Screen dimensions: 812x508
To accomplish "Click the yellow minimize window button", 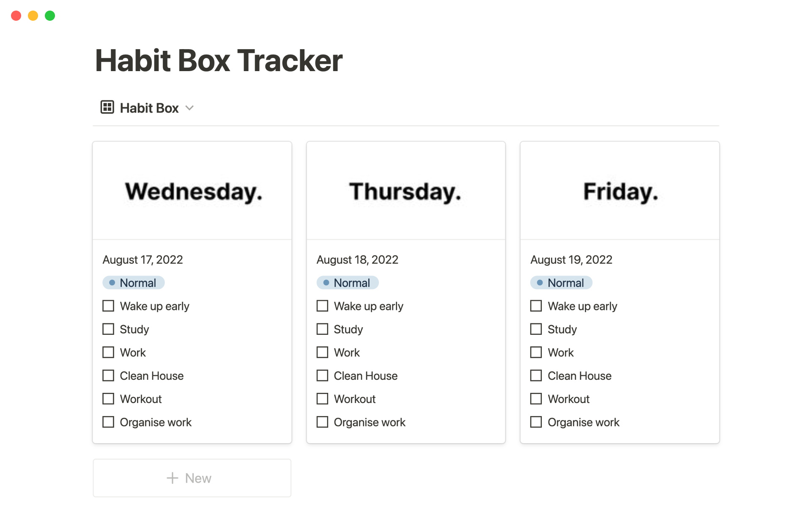I will (33, 16).
